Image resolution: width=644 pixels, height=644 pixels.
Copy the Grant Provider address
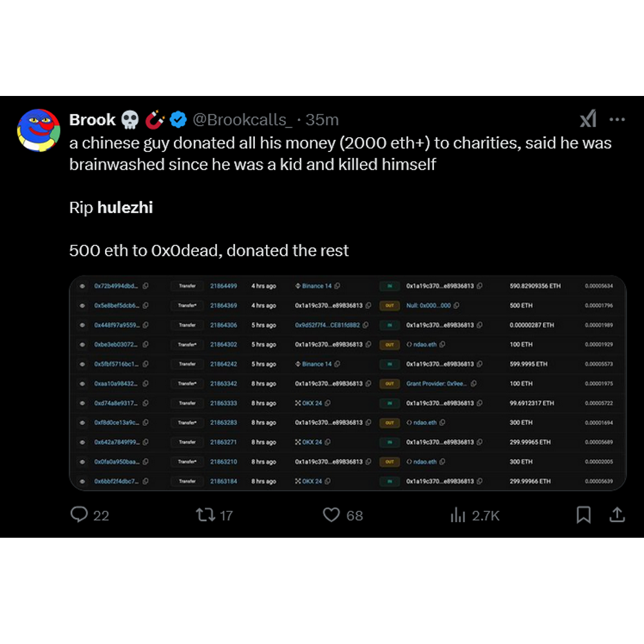[473, 384]
